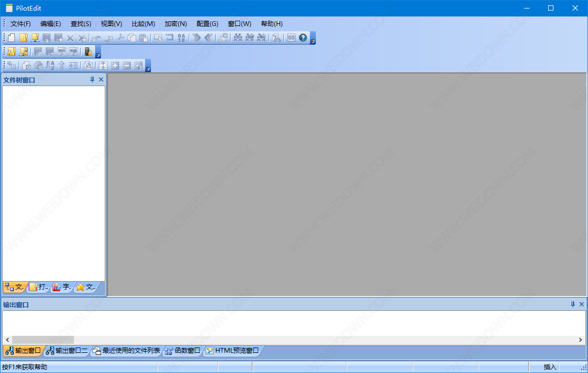
Task: Click the magnifier preview icon
Action: [88, 65]
